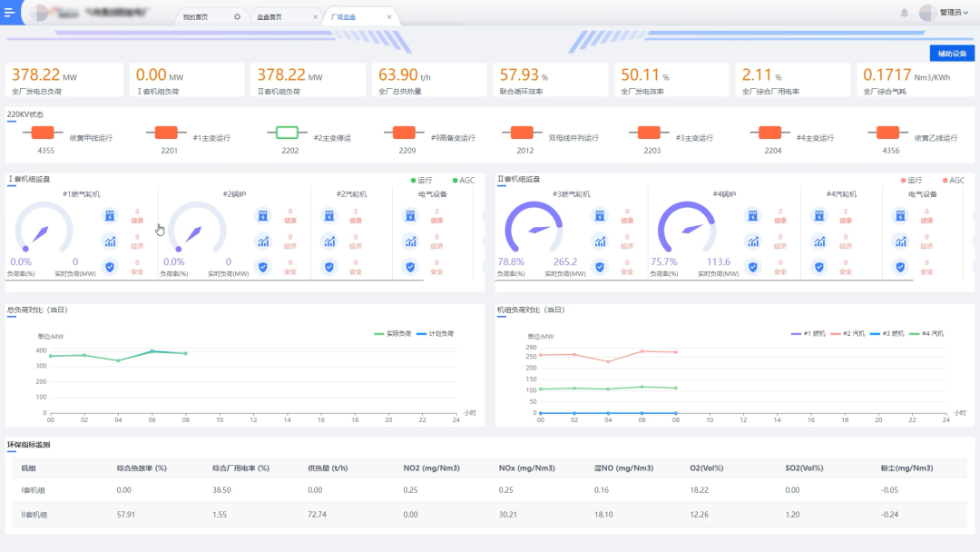Open #2锅炉 economy (经济) chart icon
Image resolution: width=980 pixels, height=552 pixels.
point(263,241)
